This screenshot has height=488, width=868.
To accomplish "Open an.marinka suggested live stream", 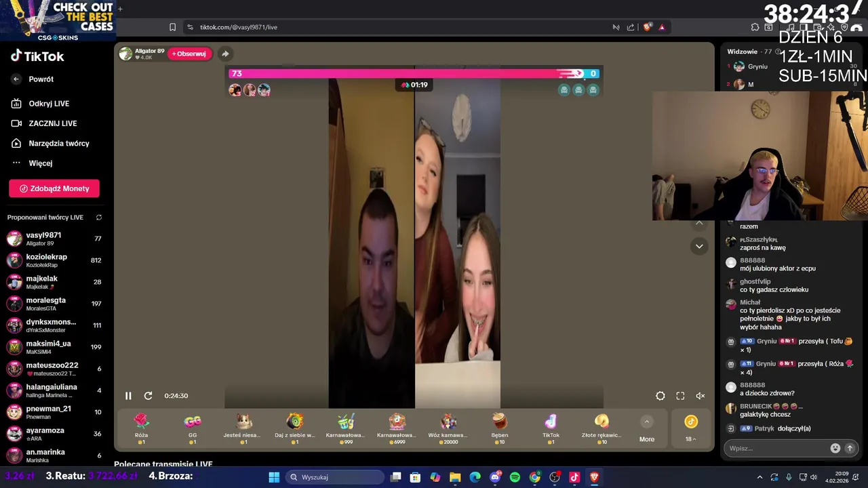I will 54,455.
